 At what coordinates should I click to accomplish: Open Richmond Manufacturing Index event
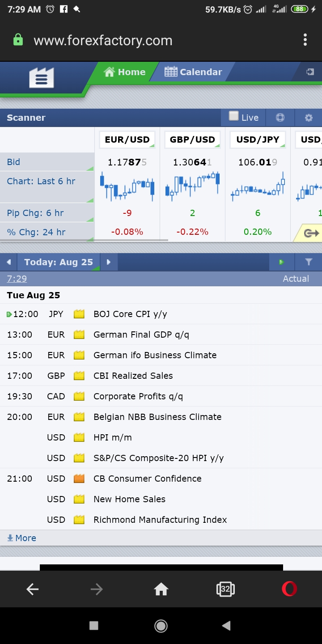click(160, 520)
